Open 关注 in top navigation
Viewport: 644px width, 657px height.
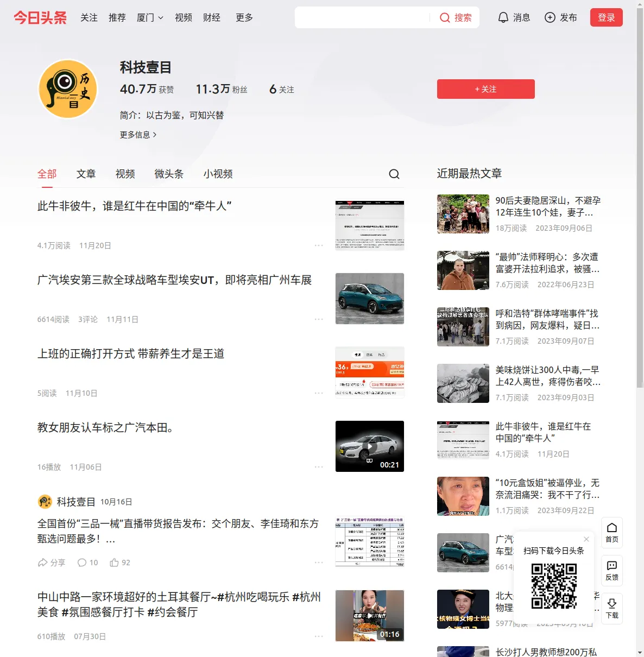point(89,17)
